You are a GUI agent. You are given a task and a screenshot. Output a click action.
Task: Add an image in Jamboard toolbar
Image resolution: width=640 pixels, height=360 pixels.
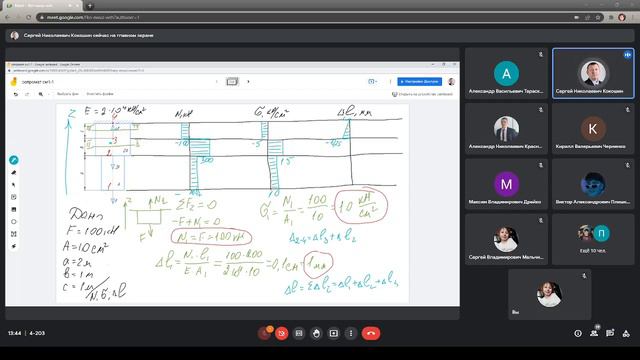[x=13, y=209]
